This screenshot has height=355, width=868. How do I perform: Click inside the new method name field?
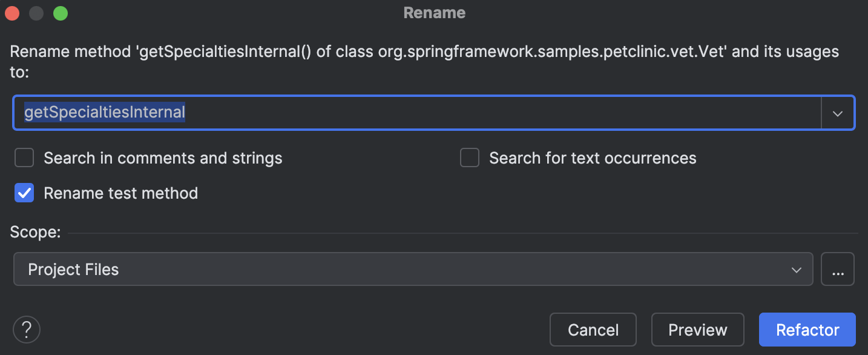point(363,112)
